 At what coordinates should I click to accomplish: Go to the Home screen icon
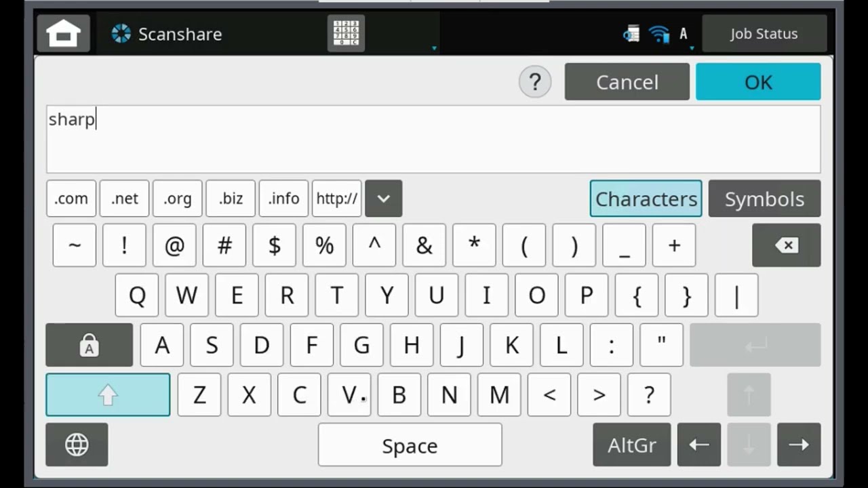[63, 34]
